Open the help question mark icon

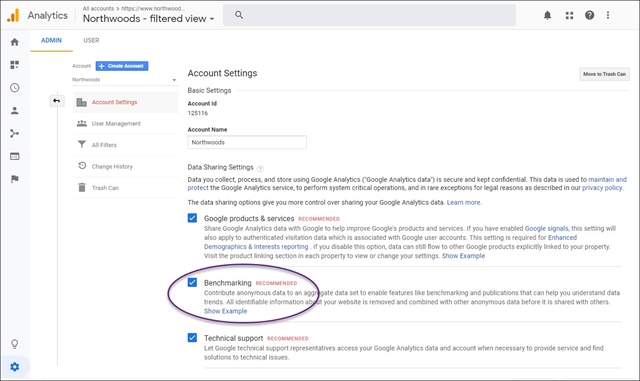tap(589, 16)
